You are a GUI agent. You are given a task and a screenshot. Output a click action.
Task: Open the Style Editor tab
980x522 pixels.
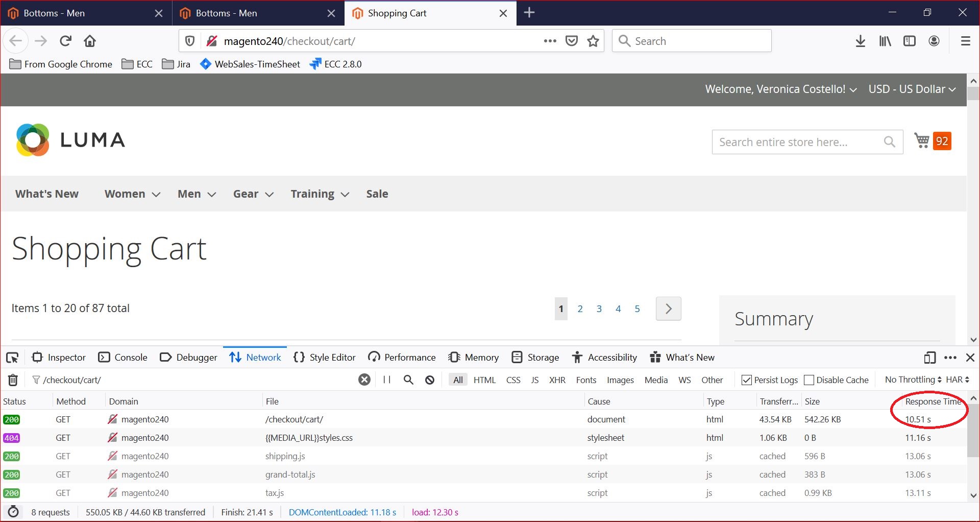[x=325, y=358]
